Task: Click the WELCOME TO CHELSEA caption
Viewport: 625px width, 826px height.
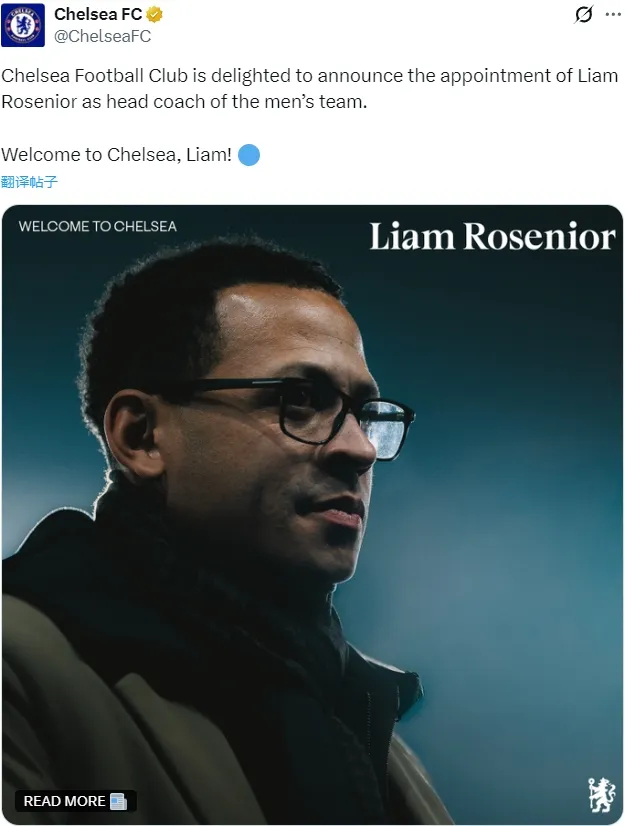Action: [97, 227]
